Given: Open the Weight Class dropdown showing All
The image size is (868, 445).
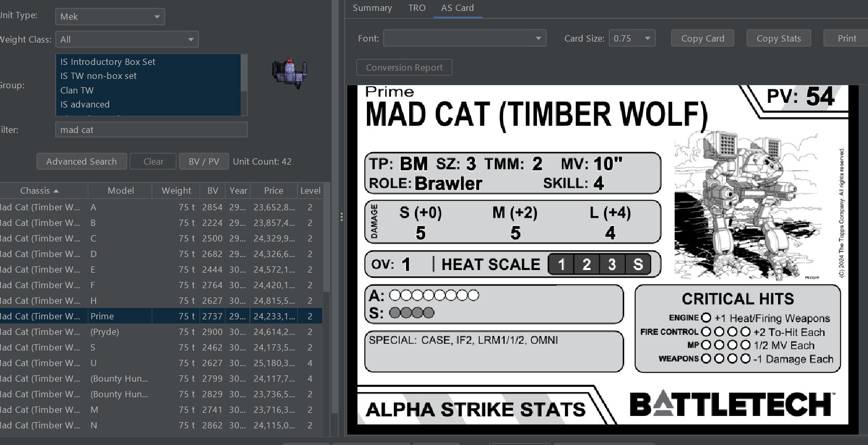Looking at the screenshot, I should pos(127,39).
